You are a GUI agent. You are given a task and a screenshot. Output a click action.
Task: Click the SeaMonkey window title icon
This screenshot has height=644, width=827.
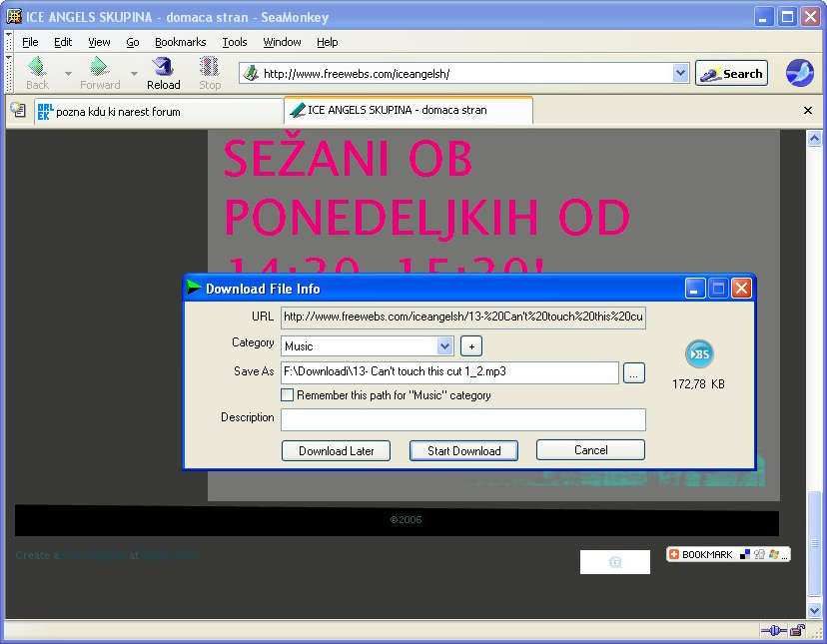[x=14, y=16]
